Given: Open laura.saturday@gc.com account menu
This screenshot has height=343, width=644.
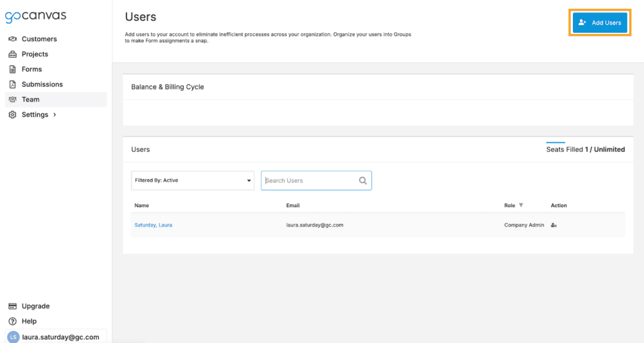Looking at the screenshot, I should [x=56, y=337].
